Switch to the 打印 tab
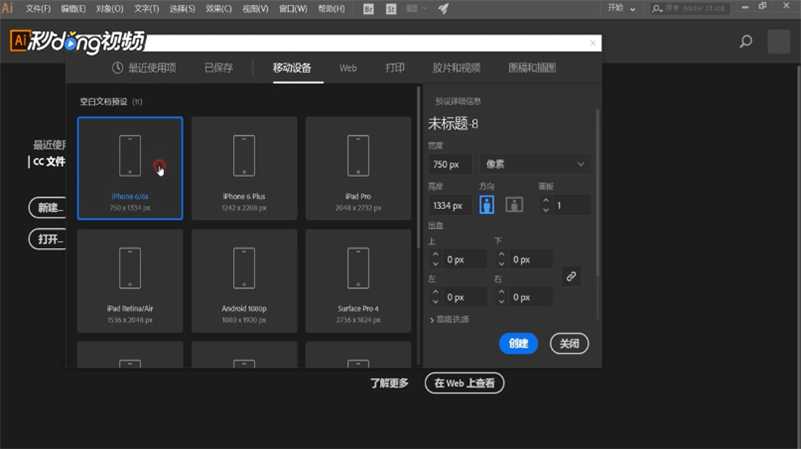 [x=395, y=68]
